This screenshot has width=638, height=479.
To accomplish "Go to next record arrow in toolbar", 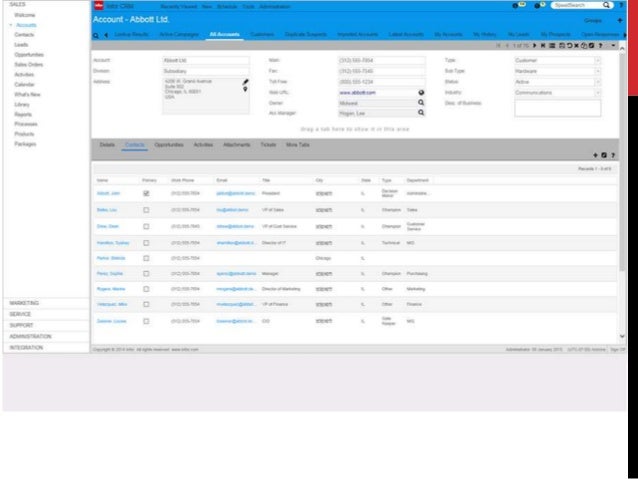I will pos(535,46).
